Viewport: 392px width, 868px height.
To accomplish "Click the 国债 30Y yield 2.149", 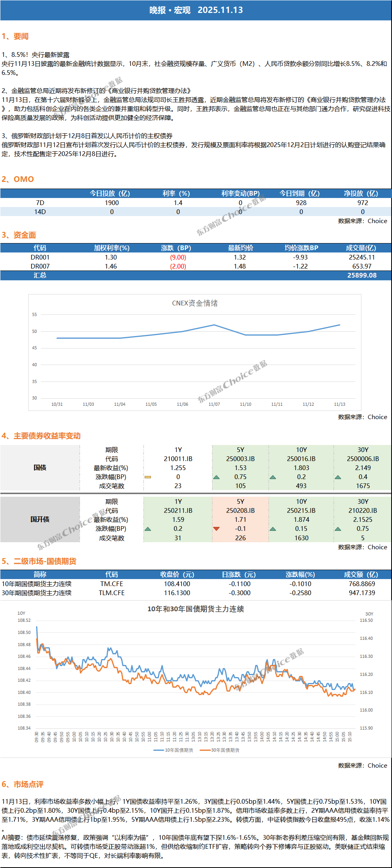I will 363,468.
